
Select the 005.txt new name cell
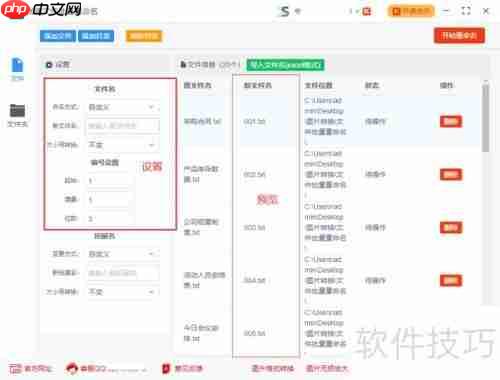(x=254, y=333)
